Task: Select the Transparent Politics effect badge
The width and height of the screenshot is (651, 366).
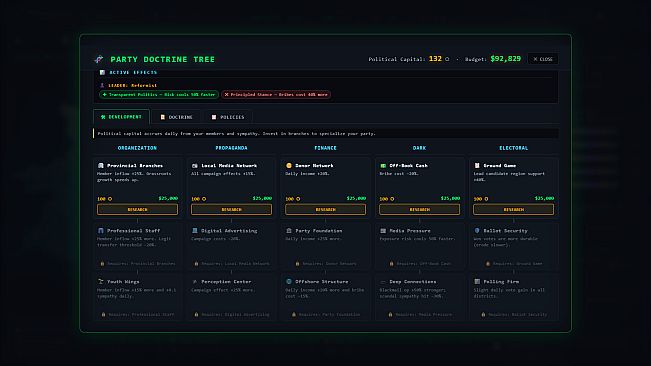Action: tap(159, 95)
